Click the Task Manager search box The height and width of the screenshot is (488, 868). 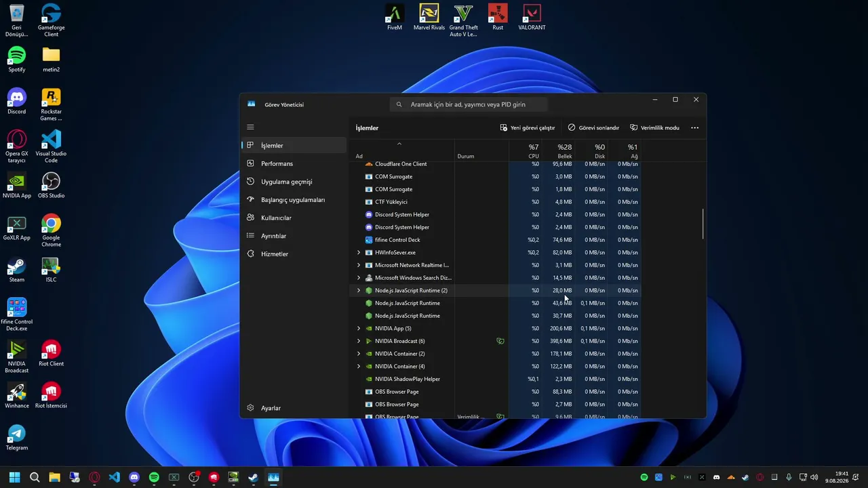468,104
